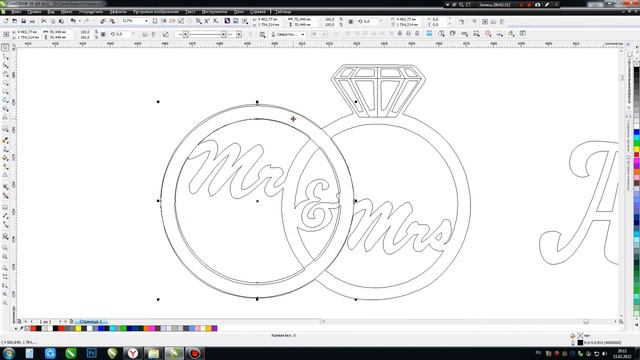Open the Правка menu
The width and height of the screenshot is (640, 360).
pos(34,12)
